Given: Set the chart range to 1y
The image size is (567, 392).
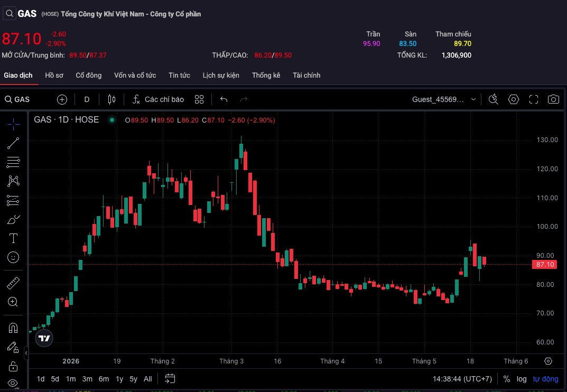Looking at the screenshot, I should pos(119,379).
